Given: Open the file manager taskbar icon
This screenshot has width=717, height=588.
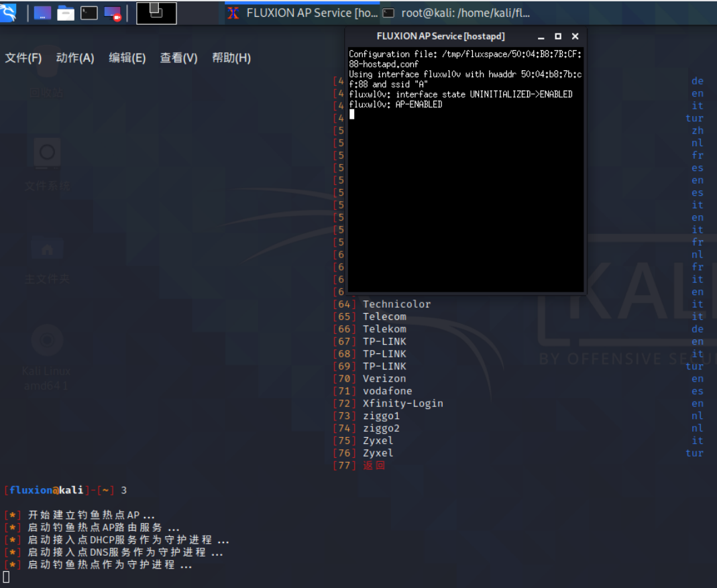Looking at the screenshot, I should click(65, 13).
